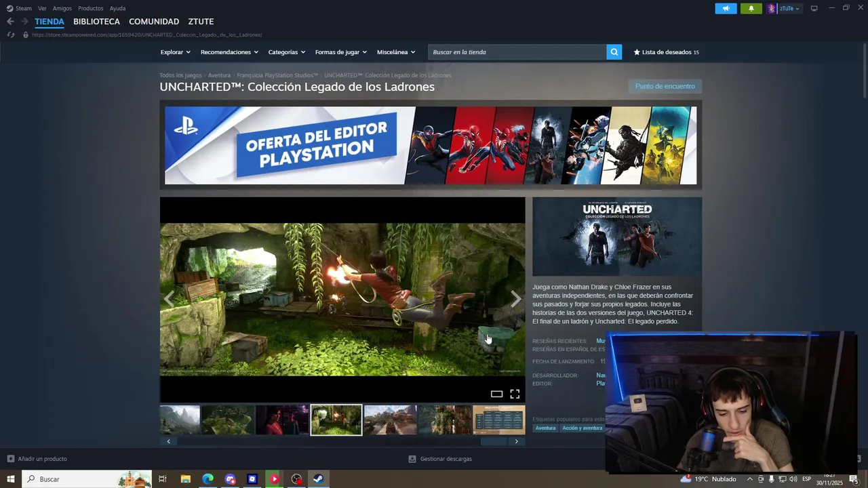Toggle theater mode rectangle icon

tap(496, 394)
